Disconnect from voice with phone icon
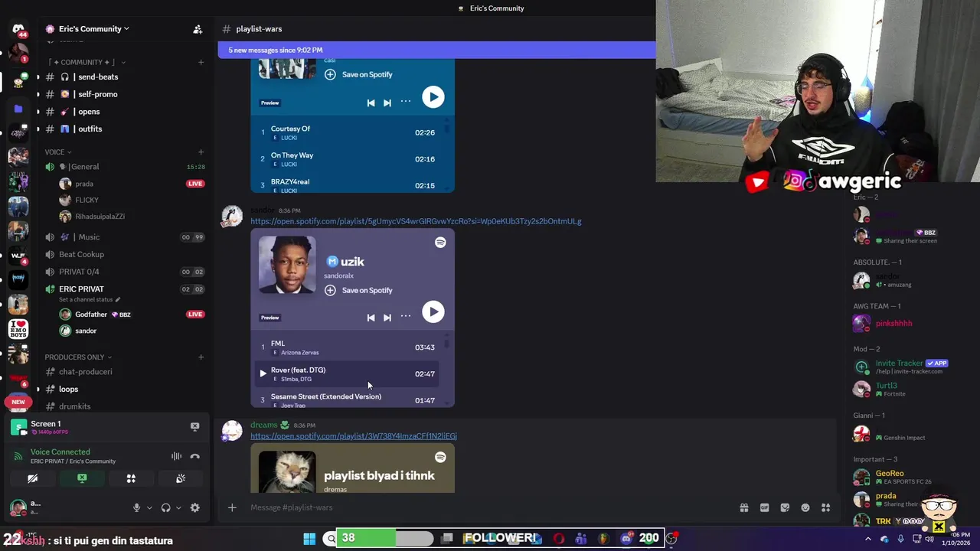The width and height of the screenshot is (980, 551). click(194, 456)
